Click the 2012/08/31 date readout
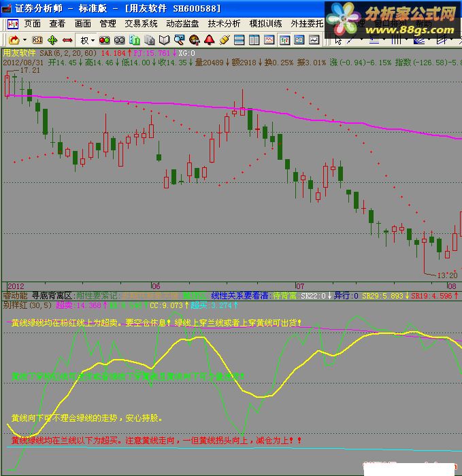This screenshot has width=462, height=476. coord(23,63)
